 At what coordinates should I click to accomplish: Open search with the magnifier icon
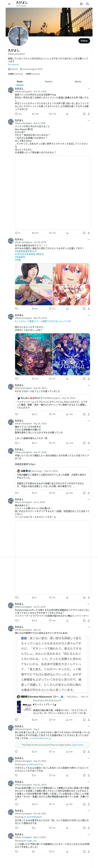click(x=88, y=4)
